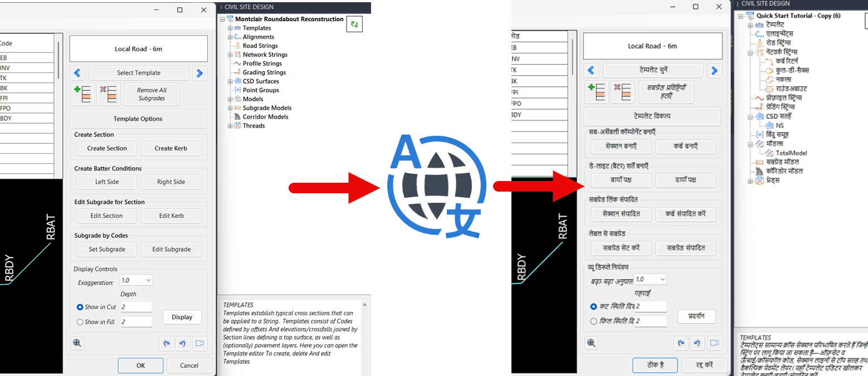The height and width of the screenshot is (376, 868).
Task: Expand the Network Strings tree node
Action: tap(230, 55)
